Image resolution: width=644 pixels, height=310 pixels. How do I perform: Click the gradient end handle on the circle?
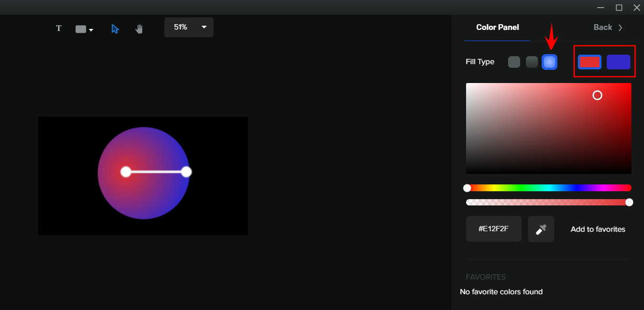[x=186, y=172]
